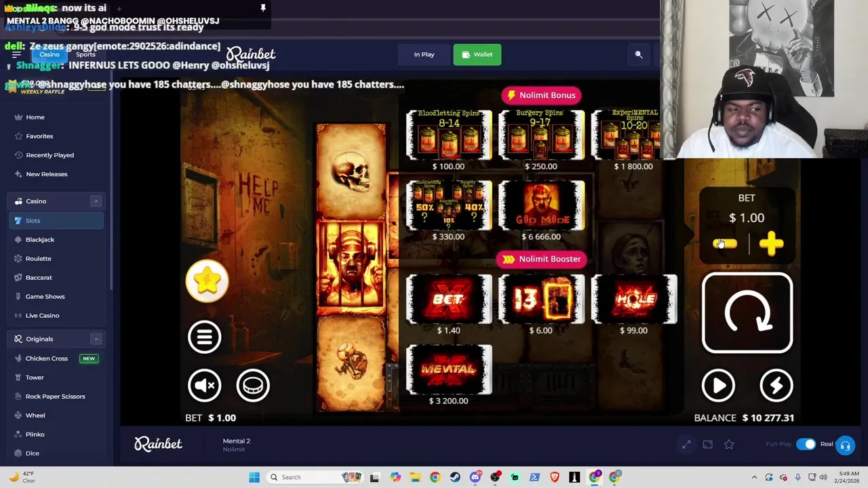Screen dimensions: 868x488
Task: Show hidden system tray icons chevron
Action: (x=754, y=477)
